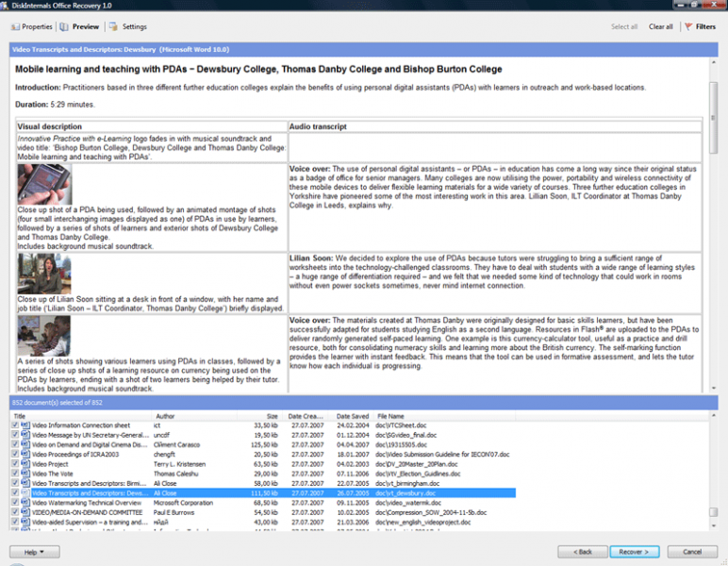The width and height of the screenshot is (728, 566).
Task: Click Select all link
Action: tap(624, 27)
